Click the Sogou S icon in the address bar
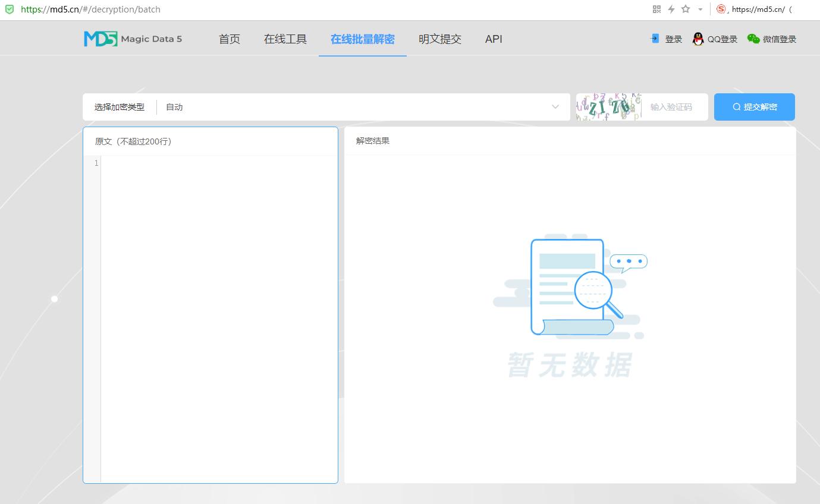820x504 pixels. tap(721, 9)
